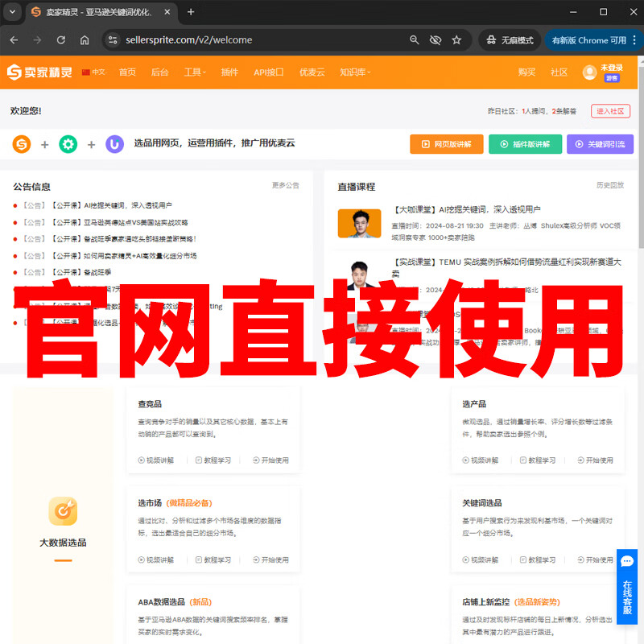Viewport: 644px width, 644px height.
Task: Click the orange 网页版讲解 button
Action: point(446,144)
